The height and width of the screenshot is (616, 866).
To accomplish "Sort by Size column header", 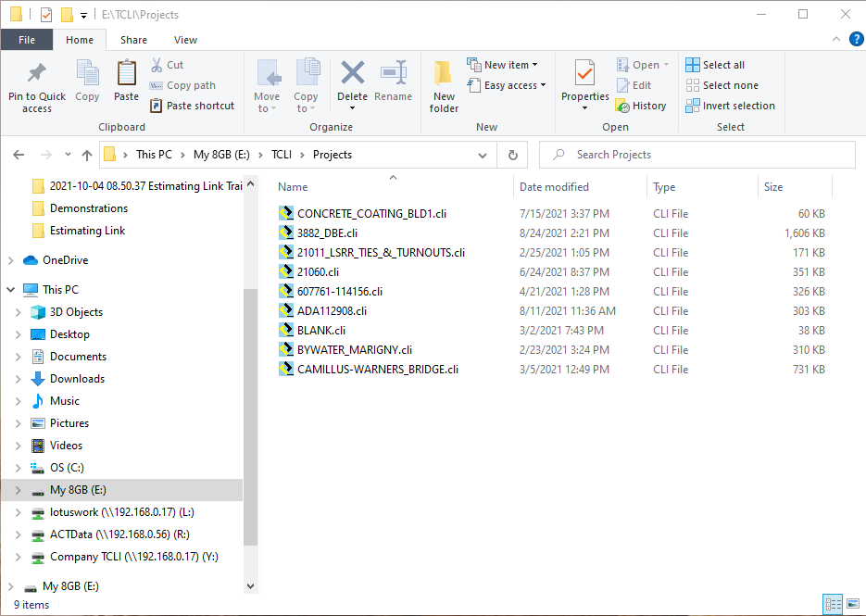I will (794, 187).
